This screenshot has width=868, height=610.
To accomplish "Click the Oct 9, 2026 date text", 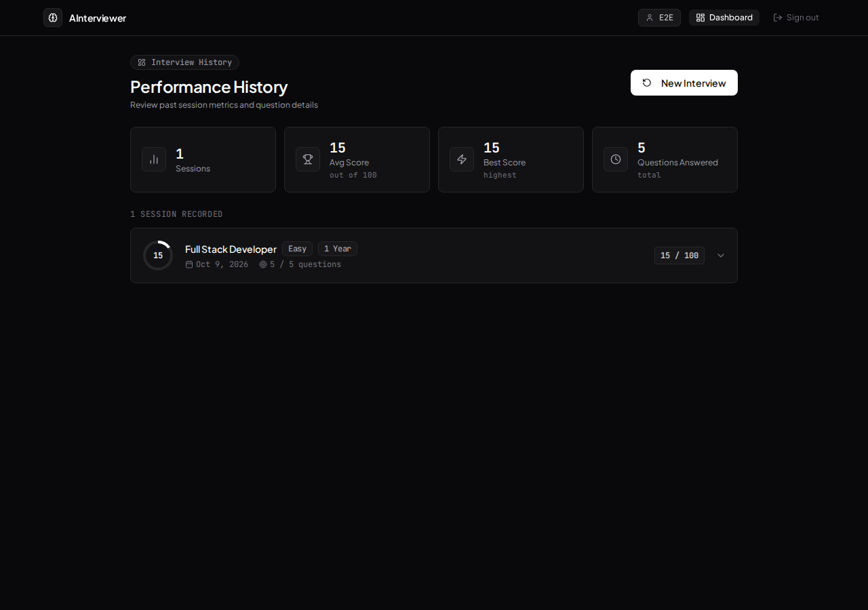I will pos(222,264).
